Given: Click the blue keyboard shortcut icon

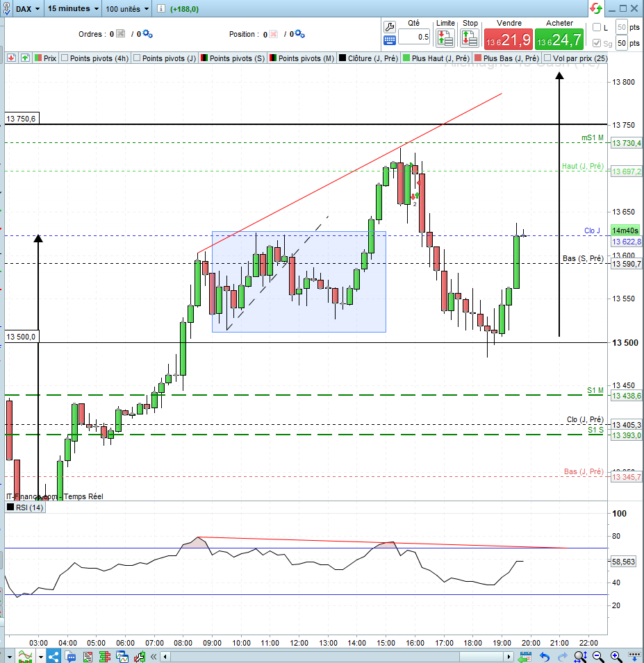Looking at the screenshot, I should click(x=389, y=40).
